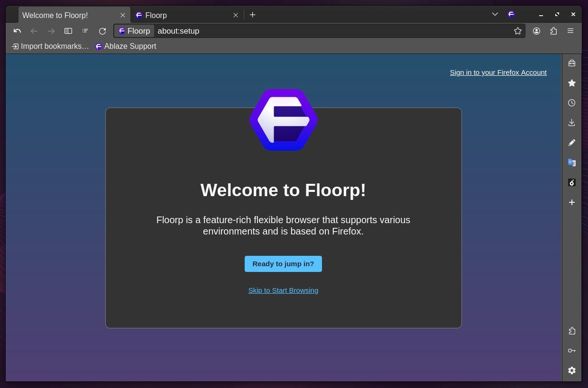The image size is (588, 388).
Task: Open the History sidebar clock icon
Action: pos(571,103)
